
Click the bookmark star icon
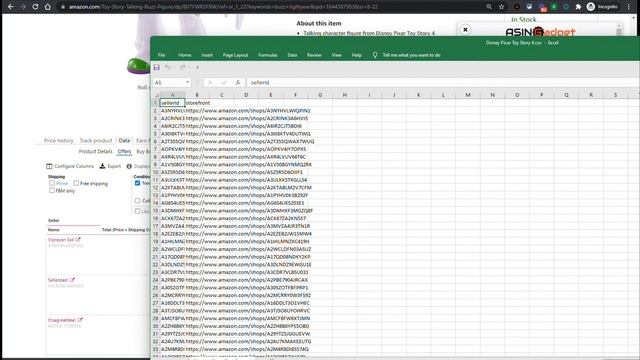[x=501, y=7]
